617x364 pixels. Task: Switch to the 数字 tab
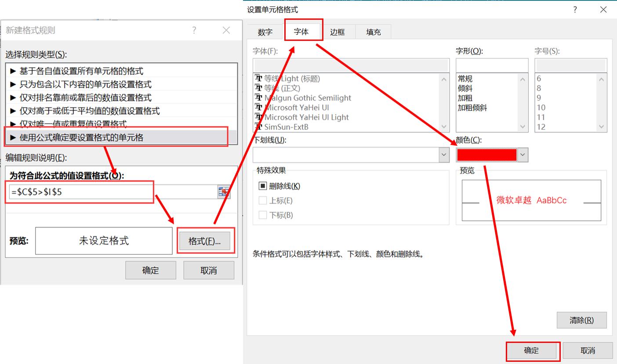pyautogui.click(x=264, y=31)
